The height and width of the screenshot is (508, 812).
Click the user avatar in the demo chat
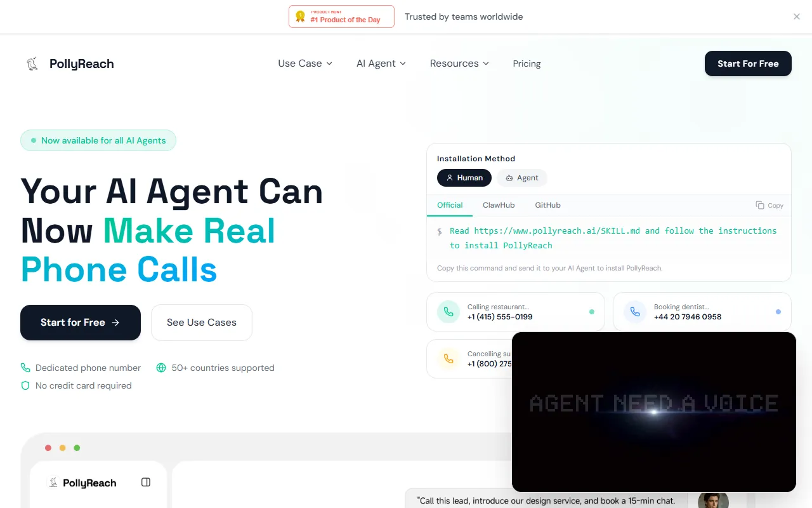713,500
